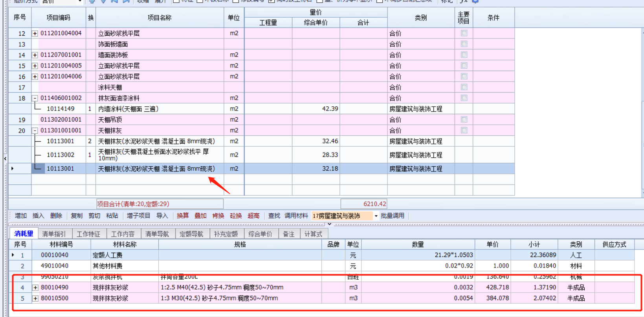This screenshot has height=317, width=644.
Task: Click the 增加 button
Action: (21, 216)
